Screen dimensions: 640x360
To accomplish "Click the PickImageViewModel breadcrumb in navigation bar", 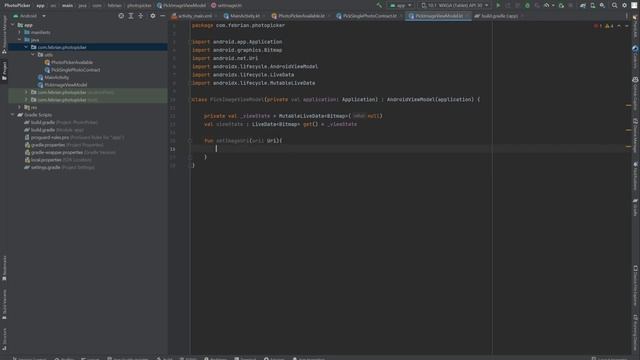I will [181, 6].
